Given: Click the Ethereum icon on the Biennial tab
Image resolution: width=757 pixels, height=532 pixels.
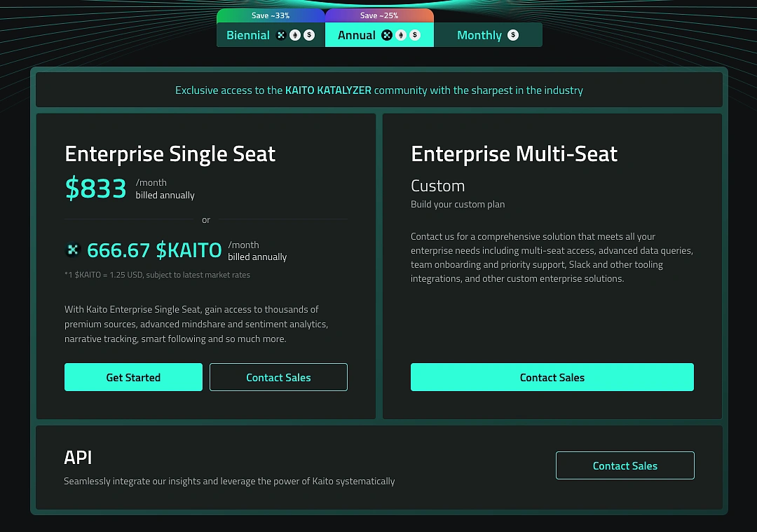Looking at the screenshot, I should click(295, 34).
